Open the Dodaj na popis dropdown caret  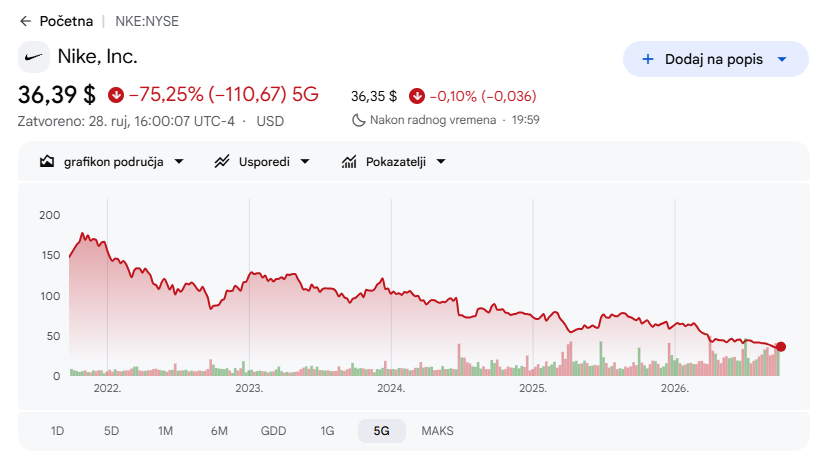click(782, 59)
